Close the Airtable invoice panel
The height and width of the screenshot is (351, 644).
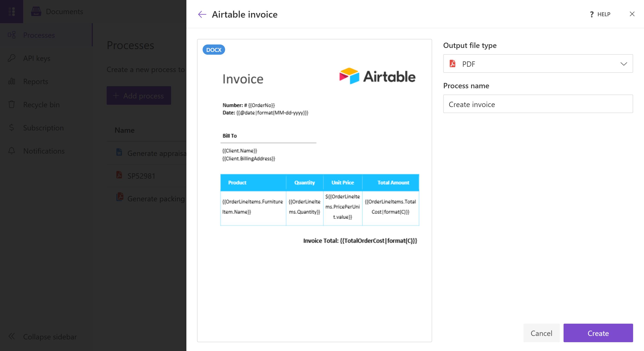click(632, 14)
